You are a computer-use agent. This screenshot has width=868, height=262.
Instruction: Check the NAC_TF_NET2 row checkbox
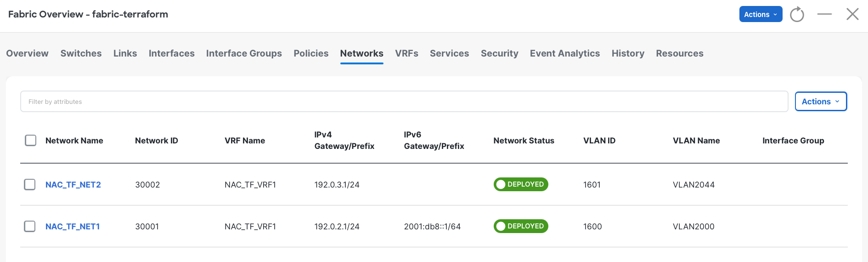(30, 184)
